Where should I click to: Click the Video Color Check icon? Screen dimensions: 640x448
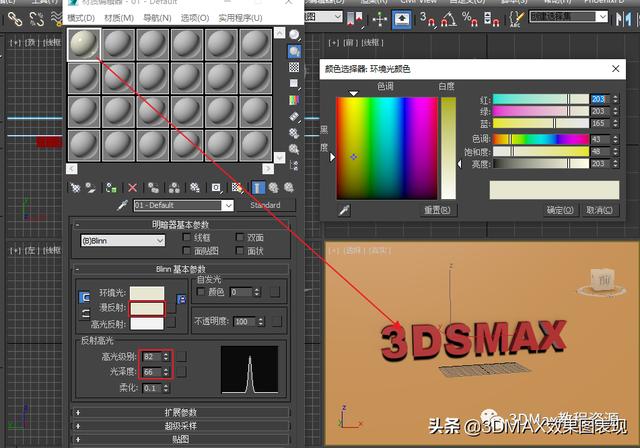tap(295, 100)
